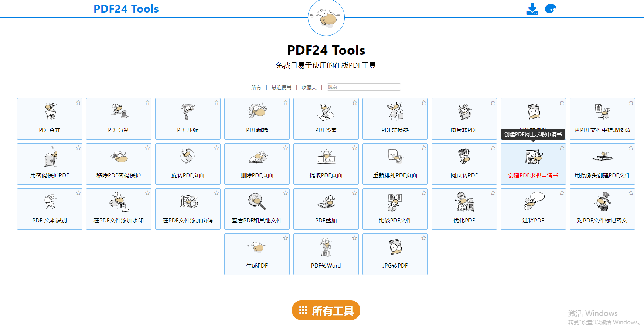
Task: Open the 对PDF文件标记密文 redact tool
Action: 602,209
